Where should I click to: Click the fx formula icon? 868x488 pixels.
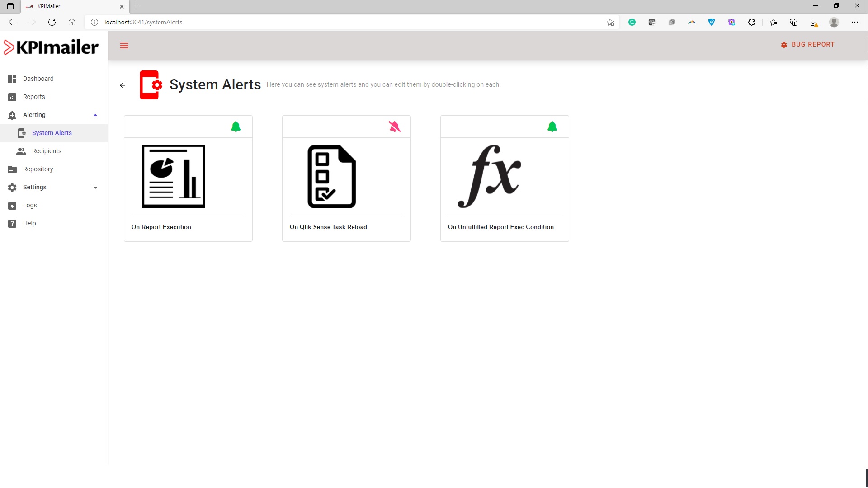click(x=490, y=177)
